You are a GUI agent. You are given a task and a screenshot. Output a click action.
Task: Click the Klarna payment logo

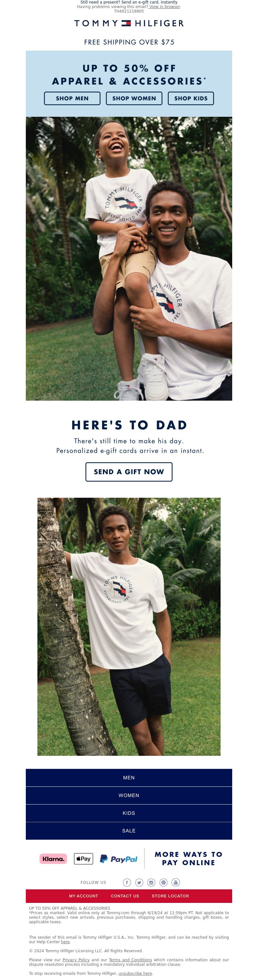(x=53, y=859)
